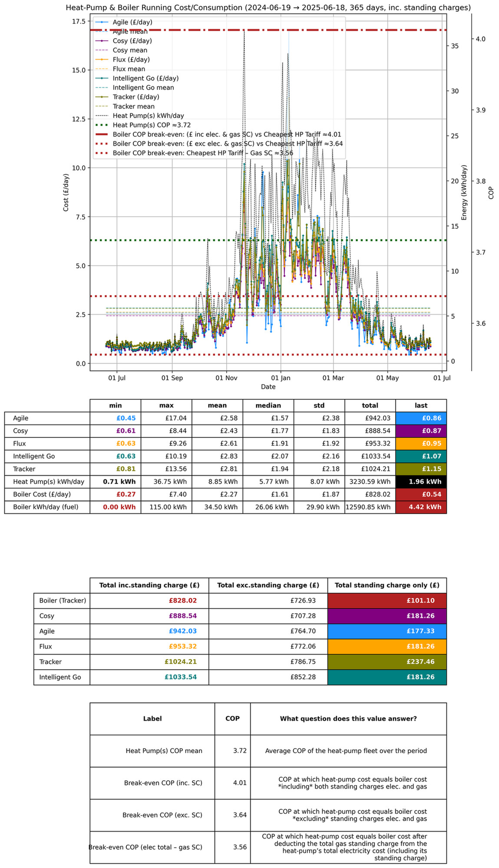Screen dimensions: 499x868
Task: Click Tracker last value £1.15 cell
Action: point(421,469)
